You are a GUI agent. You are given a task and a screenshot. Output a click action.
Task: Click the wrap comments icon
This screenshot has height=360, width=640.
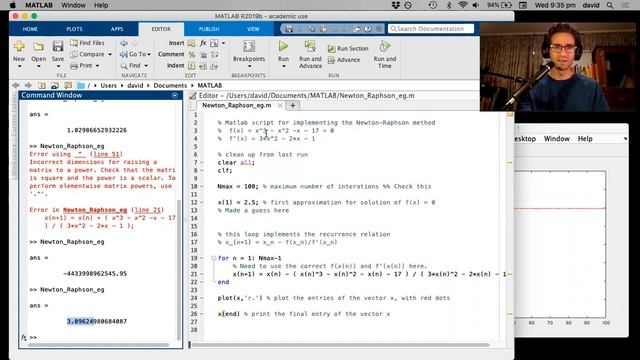coord(215,54)
